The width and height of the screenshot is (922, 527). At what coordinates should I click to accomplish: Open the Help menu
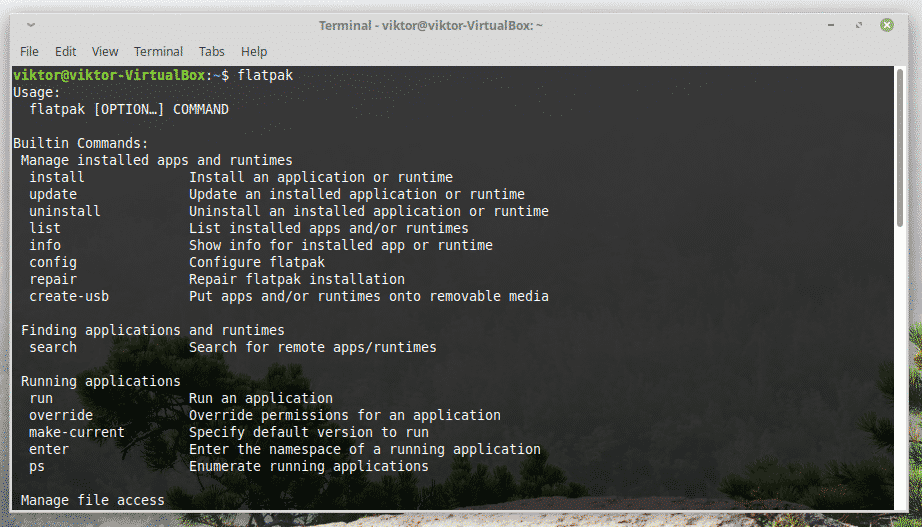click(x=254, y=52)
